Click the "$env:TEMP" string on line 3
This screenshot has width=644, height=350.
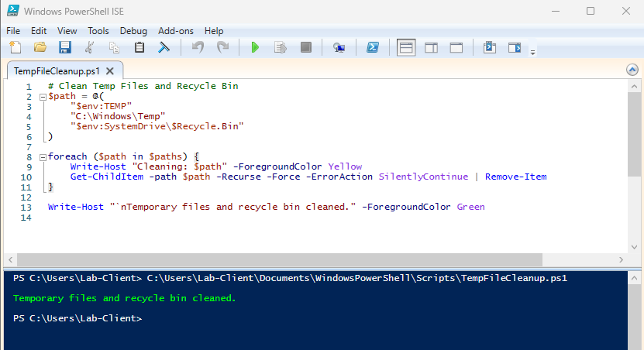pyautogui.click(x=101, y=106)
